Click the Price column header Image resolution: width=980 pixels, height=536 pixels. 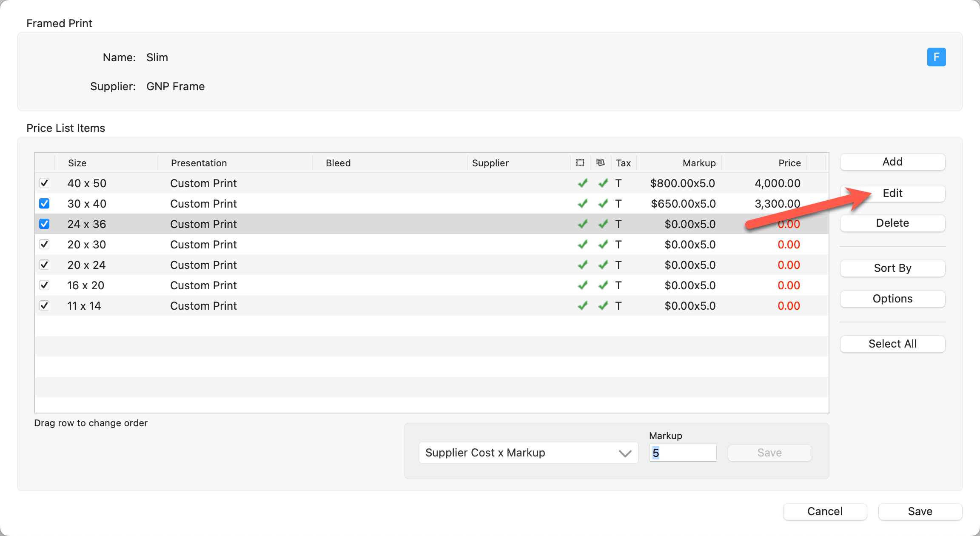point(789,163)
